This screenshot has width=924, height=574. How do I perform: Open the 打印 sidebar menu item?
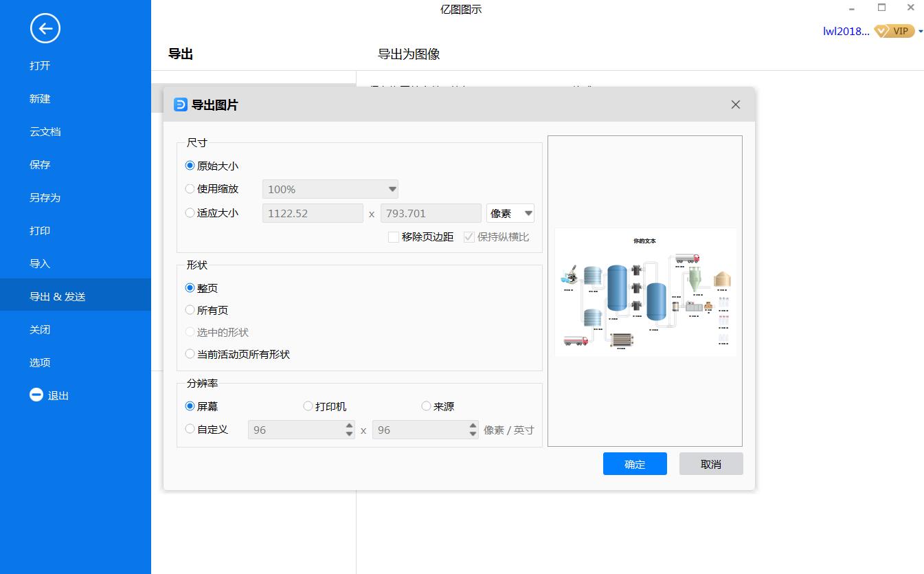tap(39, 230)
